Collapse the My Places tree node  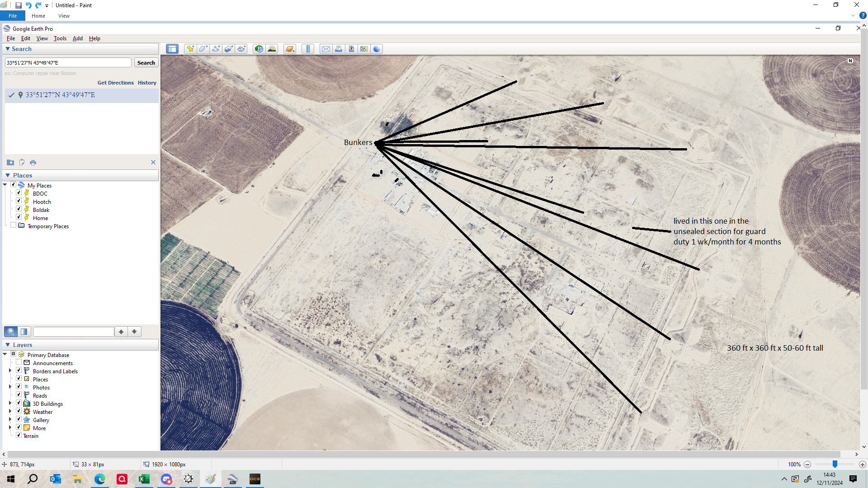click(5, 185)
